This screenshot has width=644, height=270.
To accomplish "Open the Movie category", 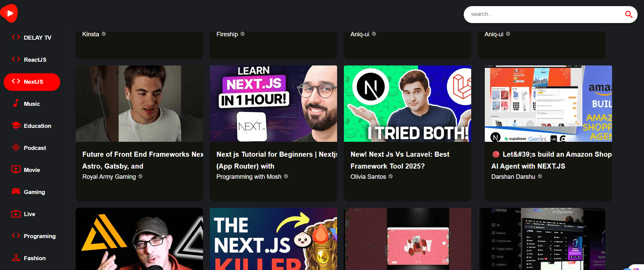I will click(32, 170).
